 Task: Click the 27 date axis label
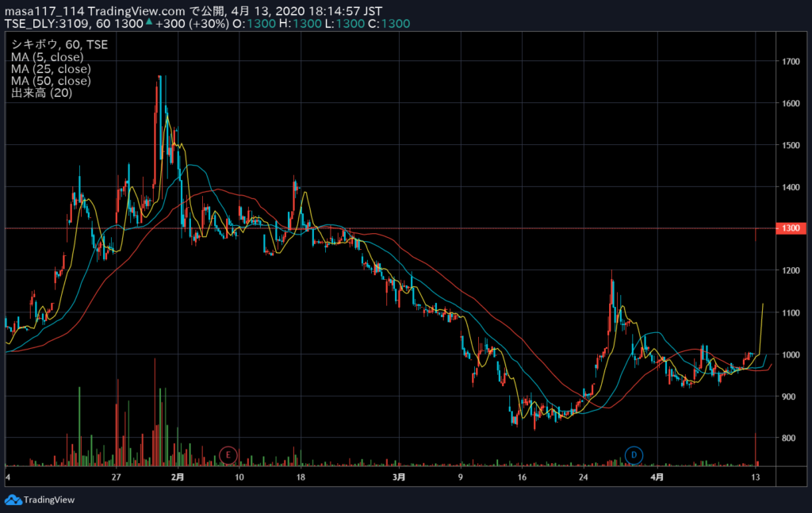(x=116, y=477)
